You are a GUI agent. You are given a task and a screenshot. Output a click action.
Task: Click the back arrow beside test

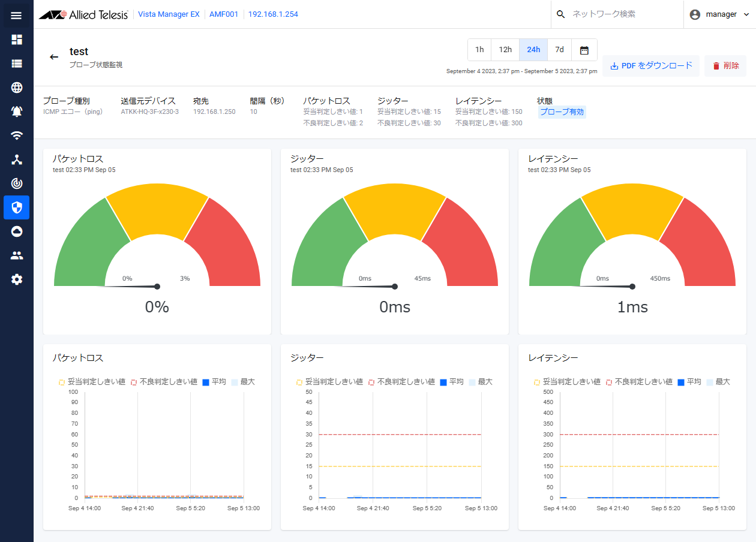click(54, 57)
